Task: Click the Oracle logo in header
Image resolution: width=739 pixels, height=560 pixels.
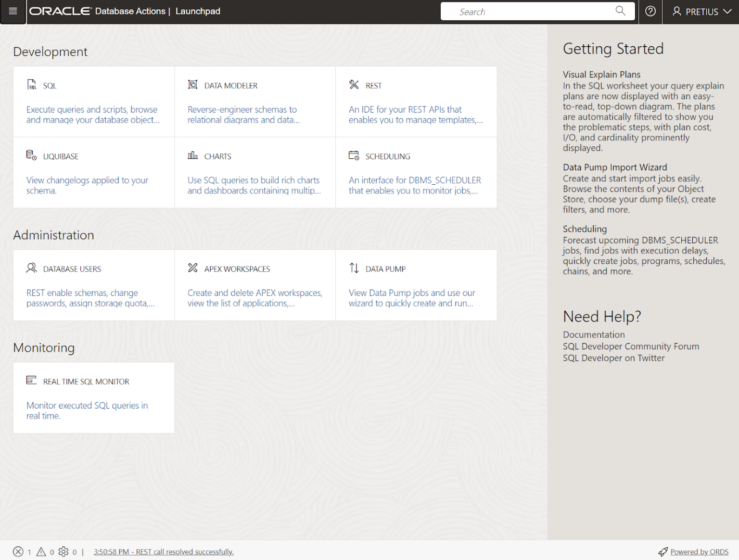Action: [x=60, y=11]
